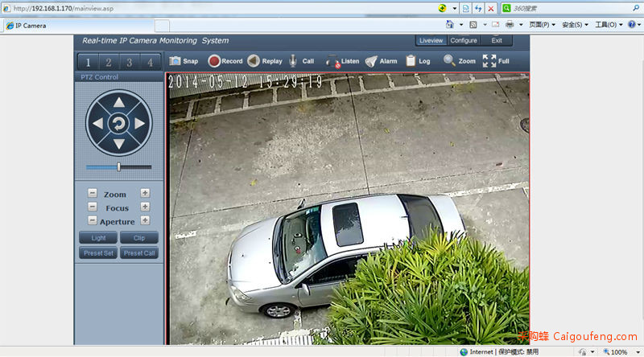Open Replay playback
Viewport: 644px width, 357px height.
click(x=265, y=61)
